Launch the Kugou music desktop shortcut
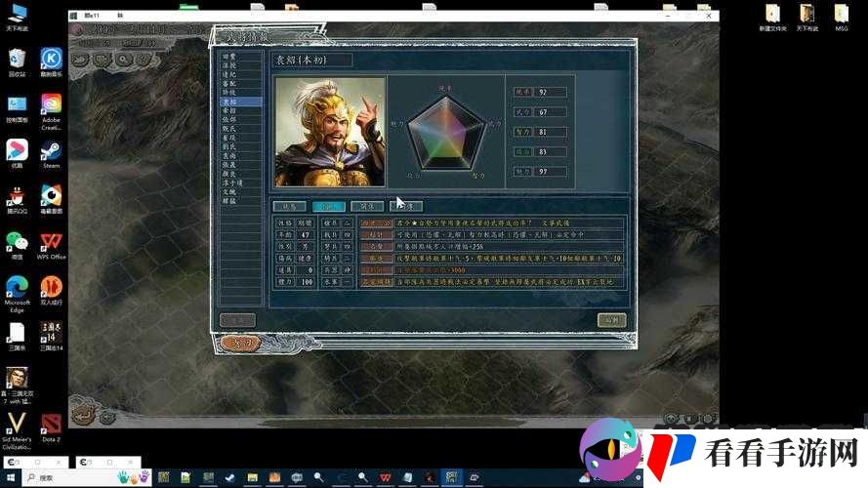 point(51,61)
